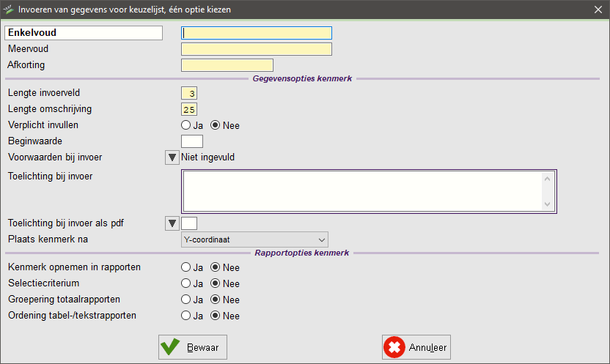Choose Ja for Selectiecriterium
Screen dimensions: 610x364
[x=186, y=283]
